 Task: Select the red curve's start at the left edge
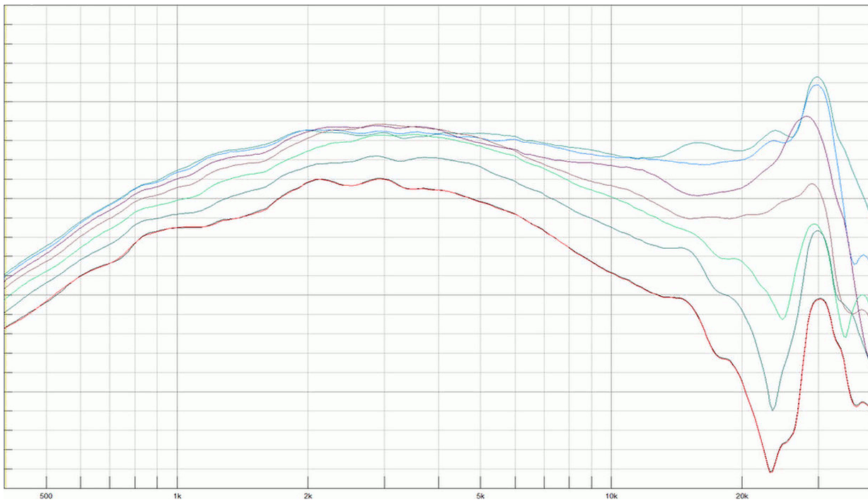[6, 327]
